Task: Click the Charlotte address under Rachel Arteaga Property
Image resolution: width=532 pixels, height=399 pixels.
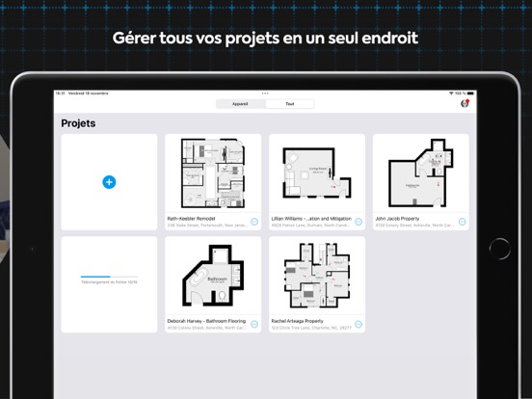Action: pos(311,328)
